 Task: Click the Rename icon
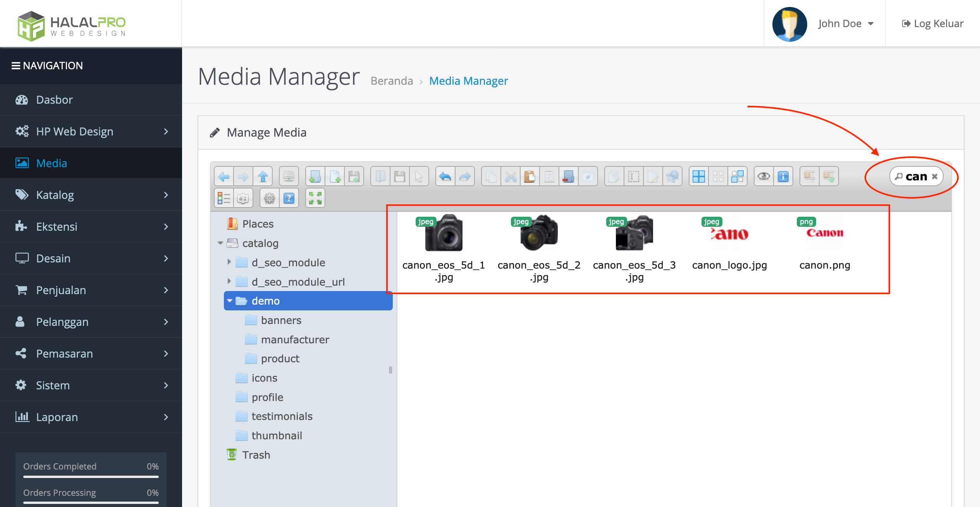pyautogui.click(x=634, y=177)
